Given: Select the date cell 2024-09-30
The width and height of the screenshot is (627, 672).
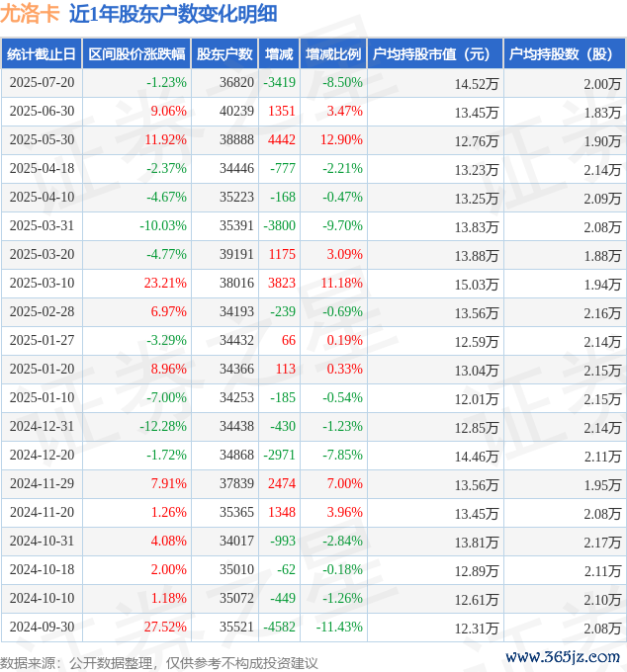Looking at the screenshot, I should [42, 627].
